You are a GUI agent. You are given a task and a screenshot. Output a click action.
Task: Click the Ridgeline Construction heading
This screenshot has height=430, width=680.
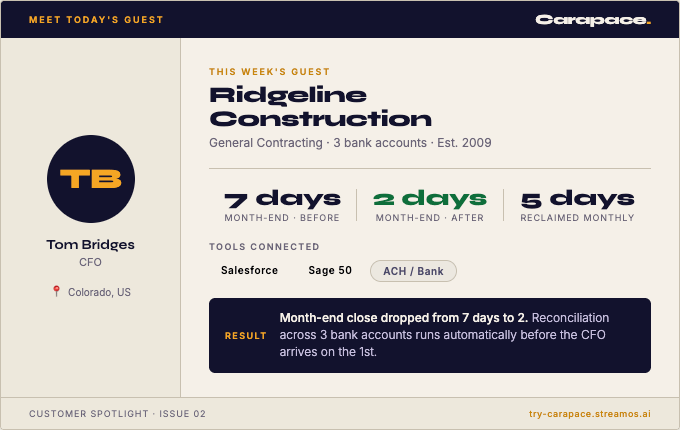(x=320, y=107)
